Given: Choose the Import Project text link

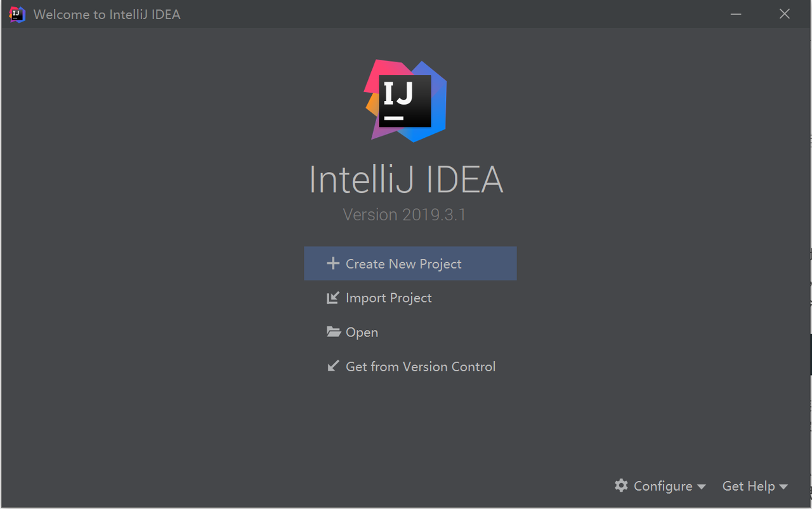Looking at the screenshot, I should point(388,298).
